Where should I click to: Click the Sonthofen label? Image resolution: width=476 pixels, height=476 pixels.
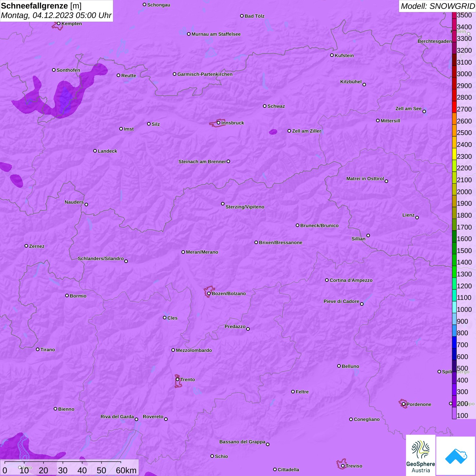68,70
